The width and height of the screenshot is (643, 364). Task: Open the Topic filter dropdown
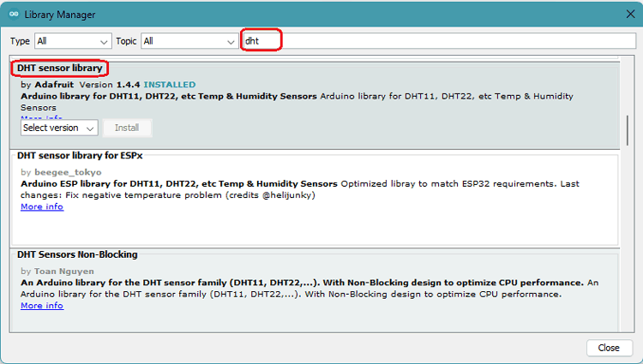pyautogui.click(x=189, y=41)
